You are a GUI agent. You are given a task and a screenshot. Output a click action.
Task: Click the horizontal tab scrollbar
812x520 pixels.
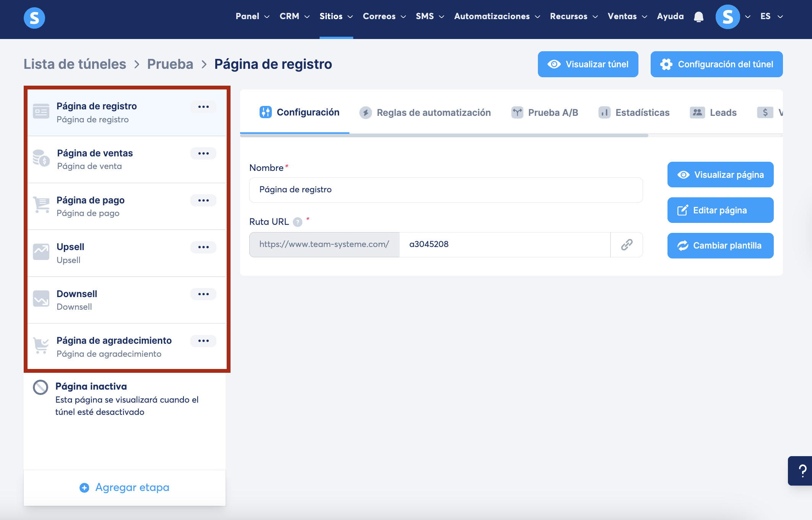click(443, 135)
